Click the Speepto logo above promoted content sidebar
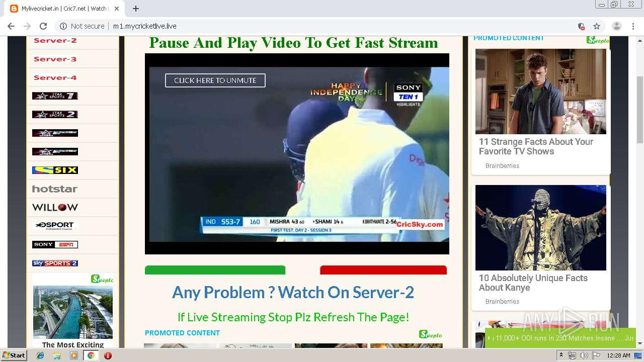This screenshot has height=362, width=644. [x=598, y=40]
